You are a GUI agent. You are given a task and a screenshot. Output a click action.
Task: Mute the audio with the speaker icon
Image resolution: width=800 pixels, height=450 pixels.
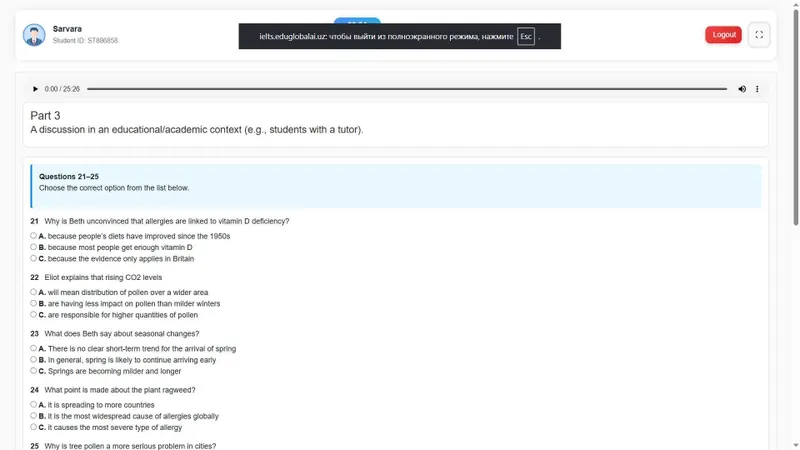pyautogui.click(x=742, y=89)
